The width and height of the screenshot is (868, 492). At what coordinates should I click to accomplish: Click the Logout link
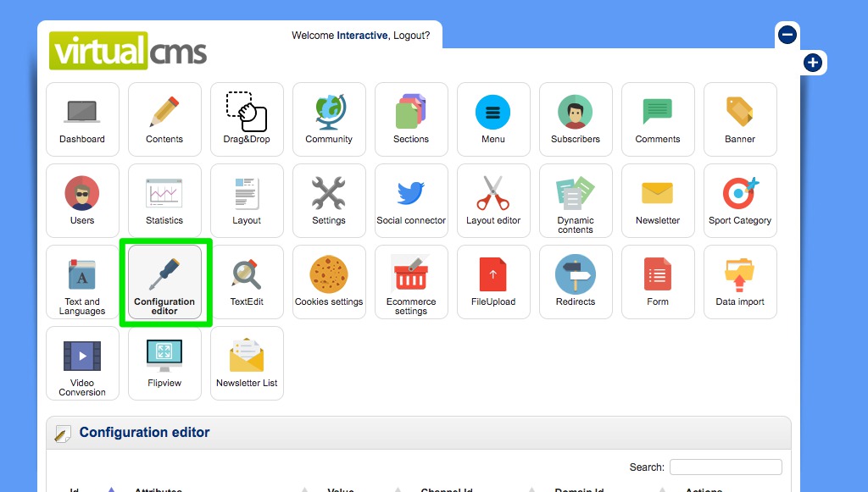point(411,36)
